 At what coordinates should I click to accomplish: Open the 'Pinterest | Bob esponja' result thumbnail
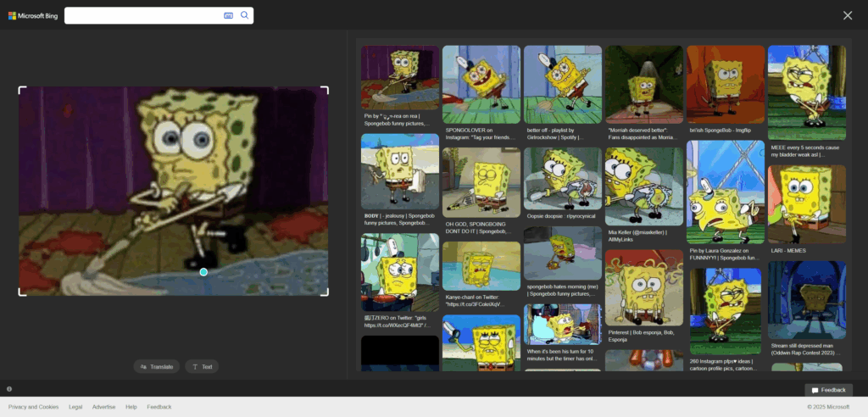(x=644, y=287)
